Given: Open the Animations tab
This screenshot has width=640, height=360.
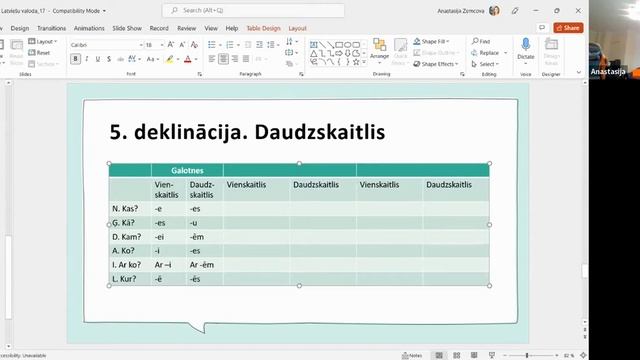Looking at the screenshot, I should pyautogui.click(x=89, y=28).
